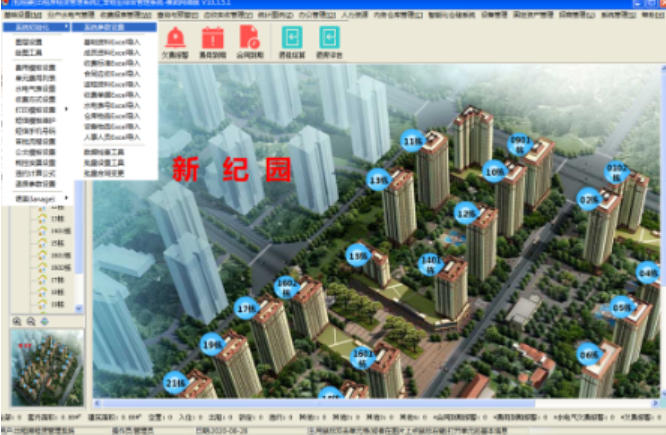666x435 pixels.
Task: Click the map's horizontal scrollbar thumb
Action: coord(318,403)
